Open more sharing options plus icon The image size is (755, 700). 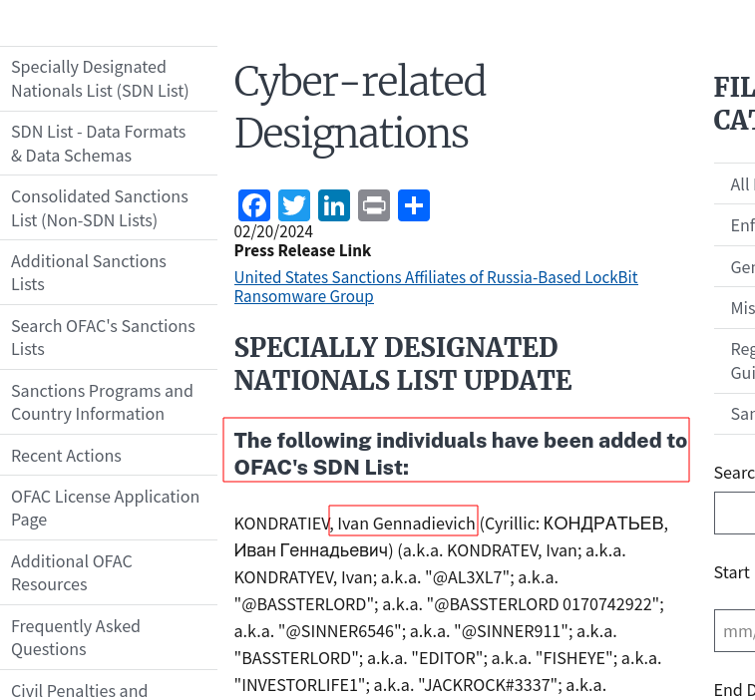point(414,205)
